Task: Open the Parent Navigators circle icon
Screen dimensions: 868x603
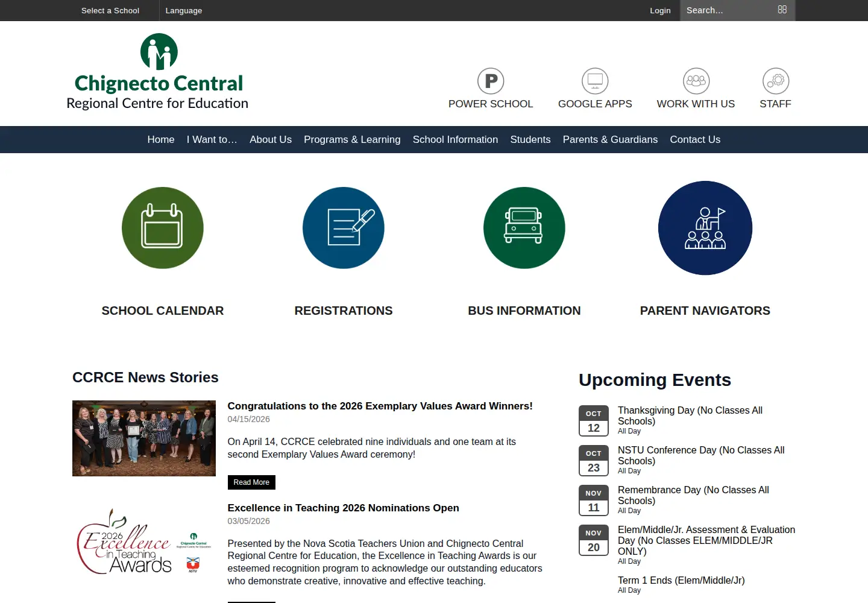Action: point(705,228)
